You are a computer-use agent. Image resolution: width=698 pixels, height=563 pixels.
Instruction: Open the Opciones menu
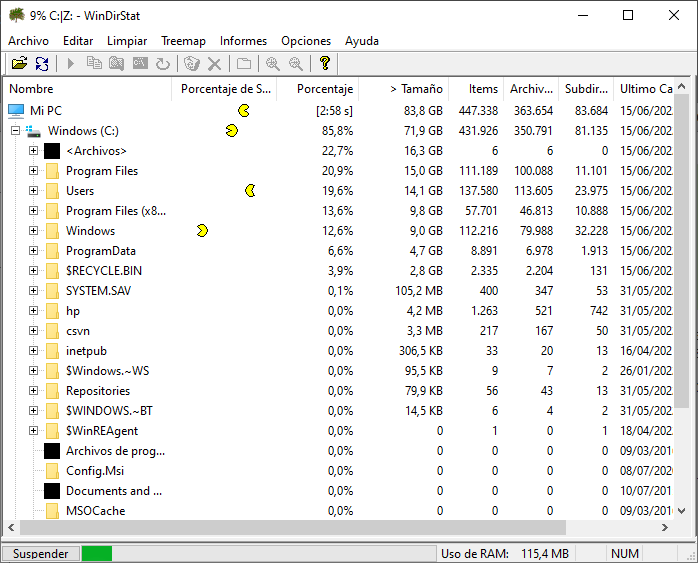306,41
